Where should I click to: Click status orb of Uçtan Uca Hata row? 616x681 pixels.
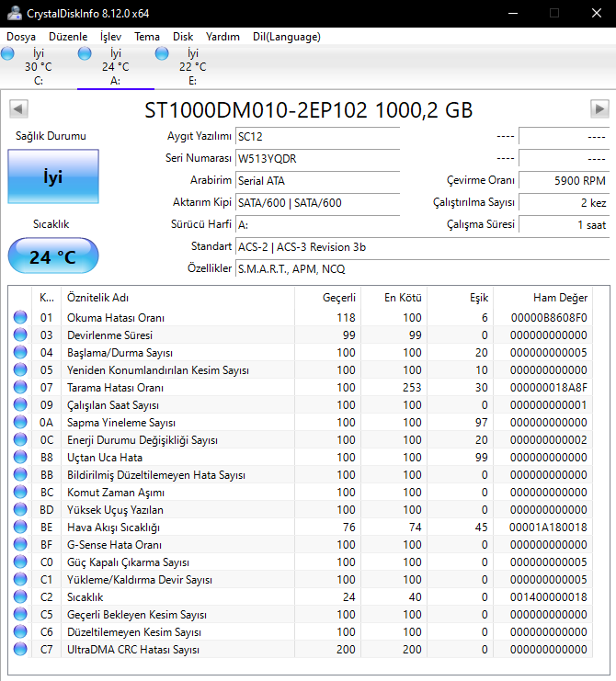tap(20, 457)
